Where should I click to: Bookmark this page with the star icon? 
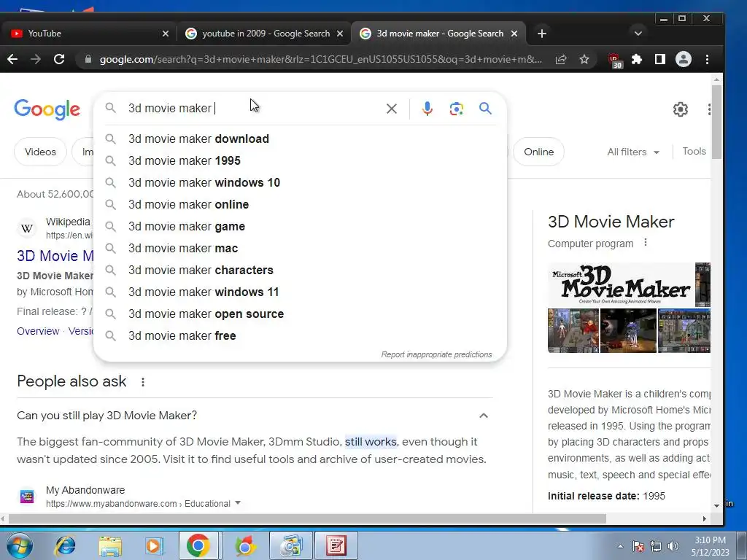tap(584, 59)
